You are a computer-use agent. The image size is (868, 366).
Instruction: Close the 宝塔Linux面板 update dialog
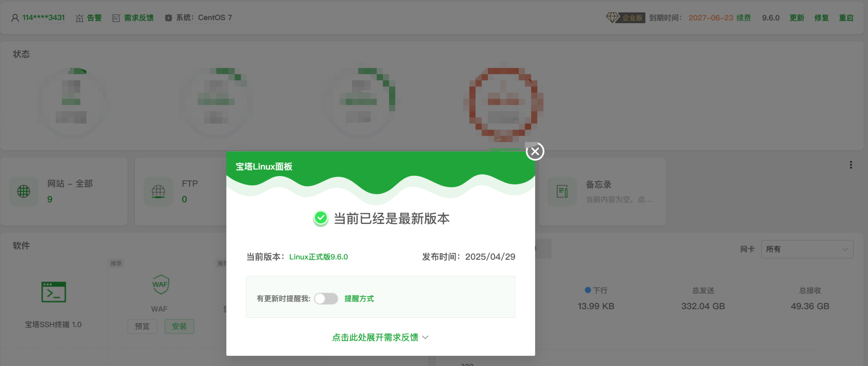click(535, 151)
